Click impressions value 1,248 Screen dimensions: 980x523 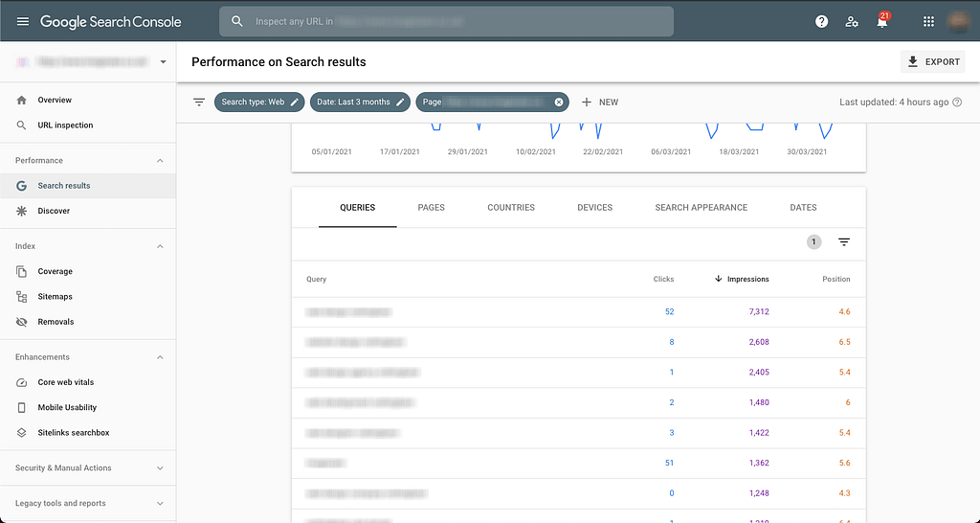[x=759, y=493]
